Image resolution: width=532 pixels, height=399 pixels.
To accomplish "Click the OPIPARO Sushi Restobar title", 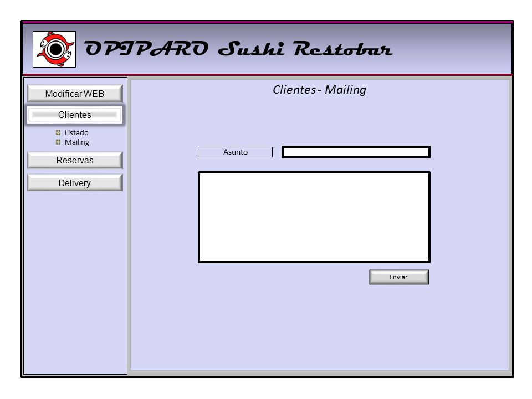I will 238,49.
